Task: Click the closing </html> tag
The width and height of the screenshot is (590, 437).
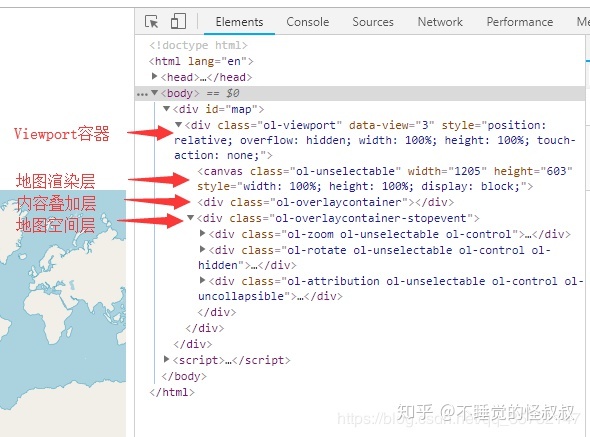Action: click(x=172, y=392)
